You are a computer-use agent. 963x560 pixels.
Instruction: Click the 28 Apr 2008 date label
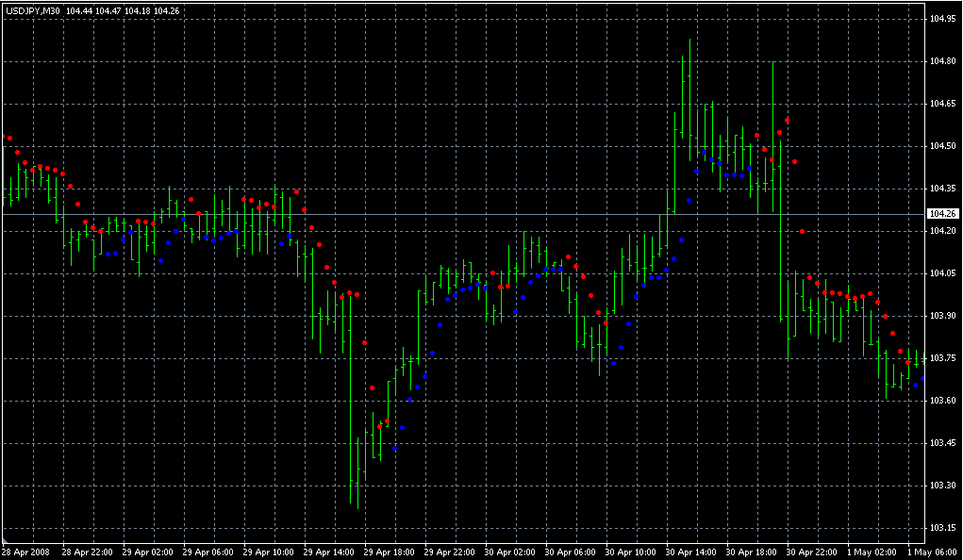[x=25, y=552]
